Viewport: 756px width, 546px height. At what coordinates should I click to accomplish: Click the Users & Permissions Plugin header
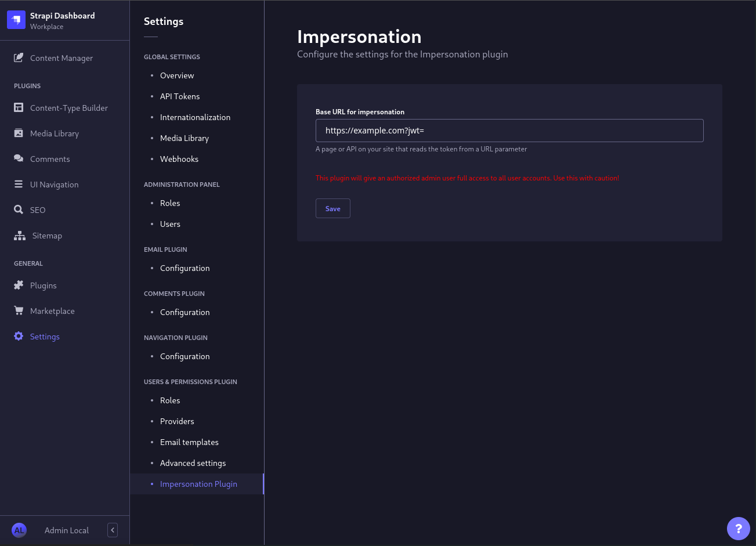(190, 382)
